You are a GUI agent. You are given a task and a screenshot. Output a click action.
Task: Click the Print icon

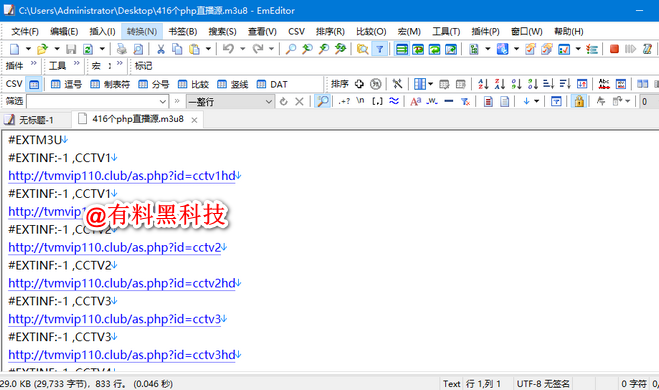[121, 49]
